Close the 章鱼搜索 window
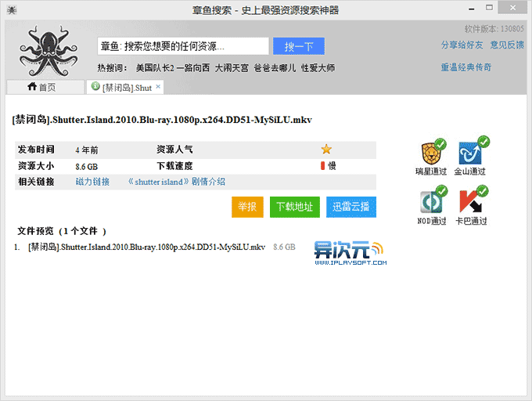532x401 pixels. pyautogui.click(x=512, y=8)
